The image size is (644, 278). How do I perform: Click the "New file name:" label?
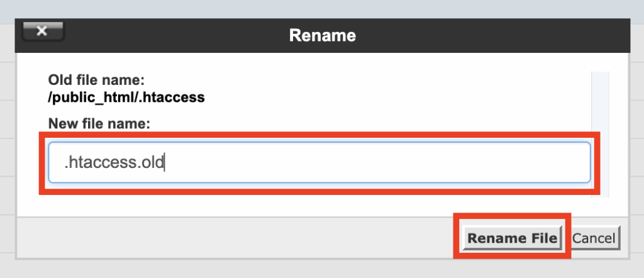[99, 123]
